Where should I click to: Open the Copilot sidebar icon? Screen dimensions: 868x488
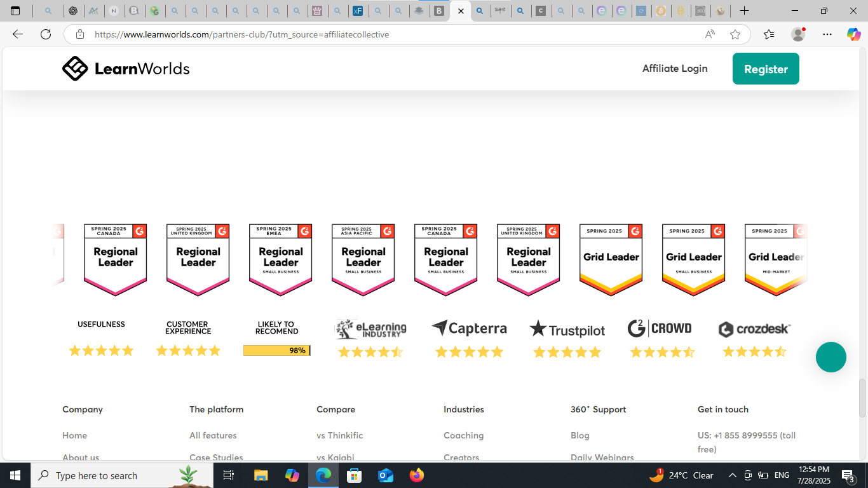point(854,34)
